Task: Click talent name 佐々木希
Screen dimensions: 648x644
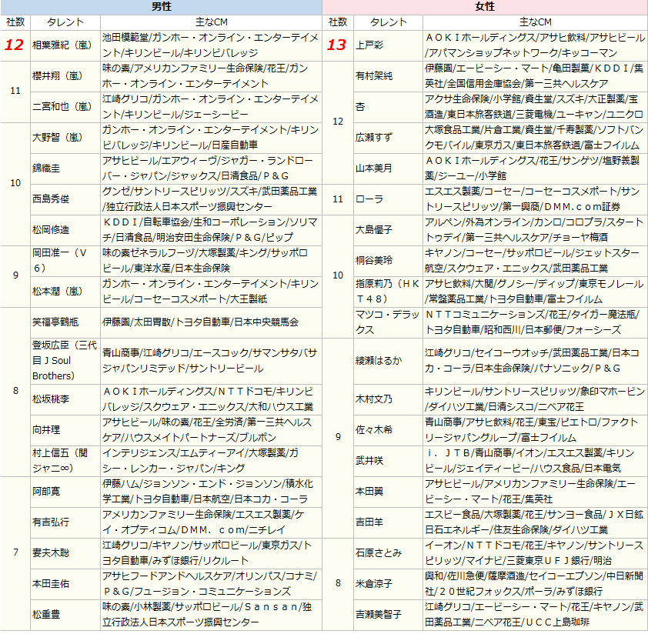Action: pyautogui.click(x=374, y=430)
